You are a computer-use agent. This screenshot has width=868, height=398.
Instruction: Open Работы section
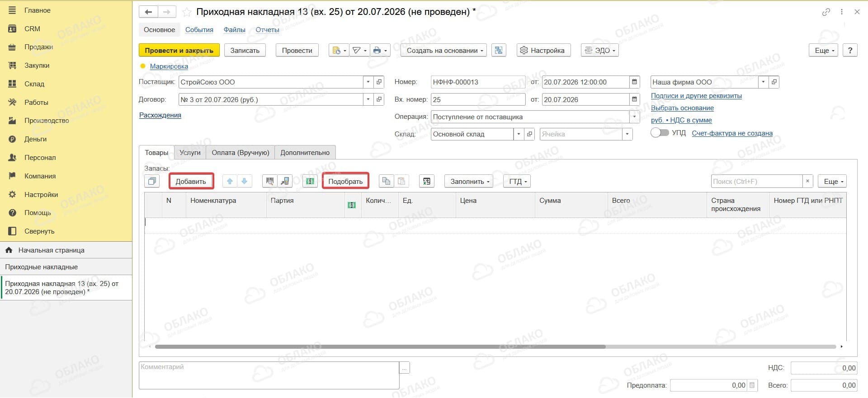(36, 103)
